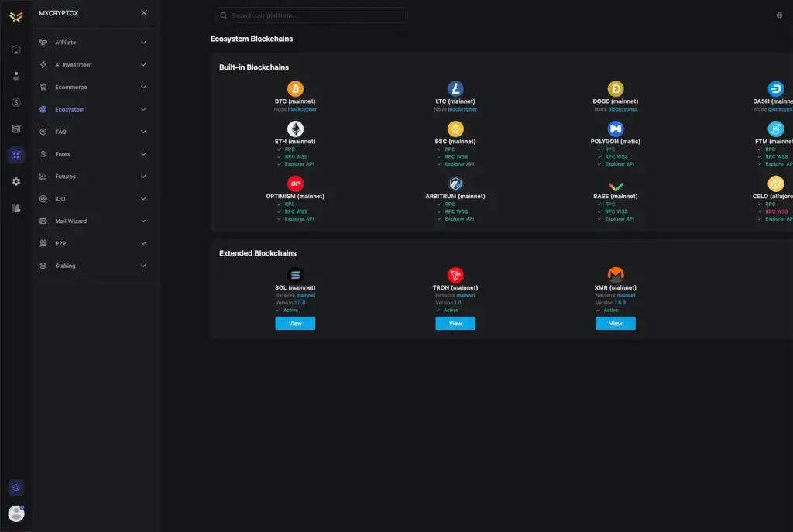Open the blockcypher node link under DOGE
793x532 pixels.
click(x=623, y=109)
